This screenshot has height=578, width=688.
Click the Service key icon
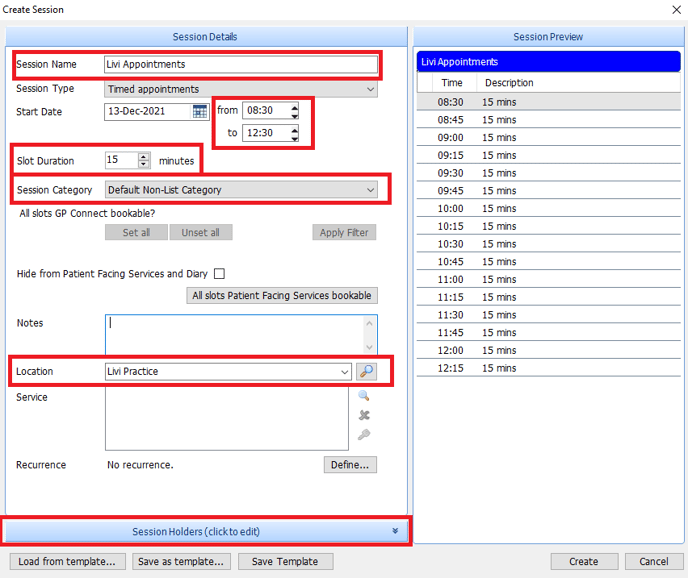pyautogui.click(x=364, y=434)
